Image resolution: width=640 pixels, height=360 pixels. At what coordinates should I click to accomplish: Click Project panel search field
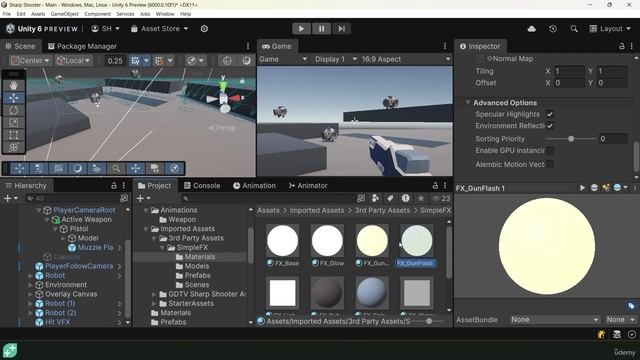pyautogui.click(x=269, y=198)
